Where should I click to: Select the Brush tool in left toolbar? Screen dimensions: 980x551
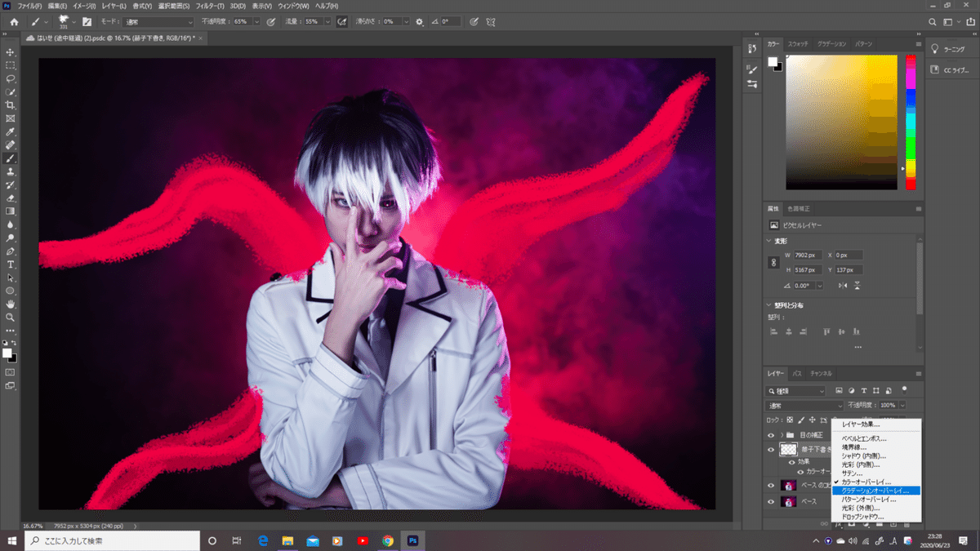pos(11,158)
